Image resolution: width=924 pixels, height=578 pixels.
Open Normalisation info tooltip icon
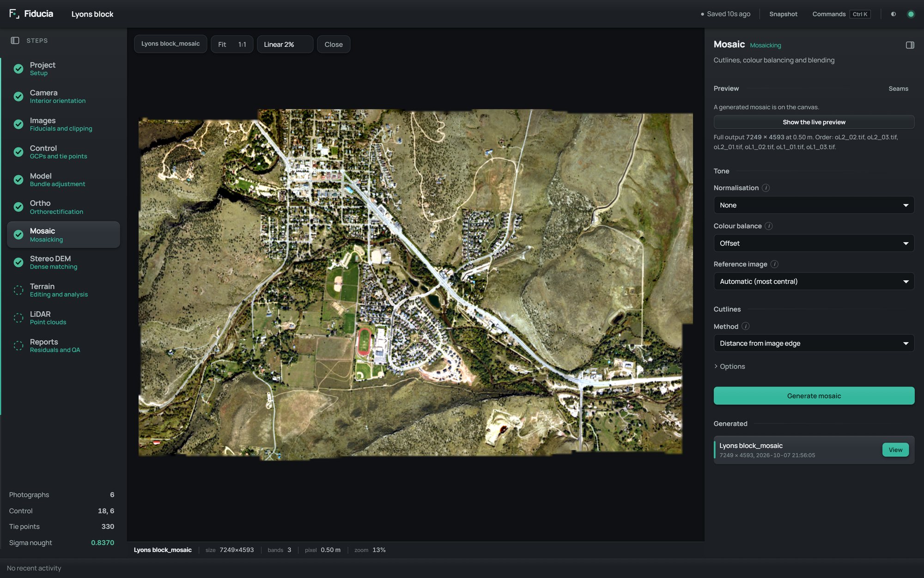tap(766, 188)
